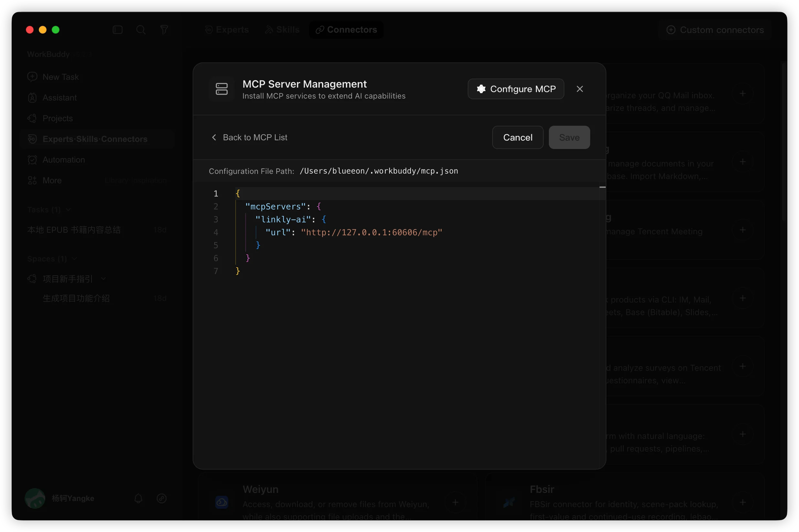This screenshot has width=799, height=532.
Task: Click the configuration file path text
Action: [378, 171]
